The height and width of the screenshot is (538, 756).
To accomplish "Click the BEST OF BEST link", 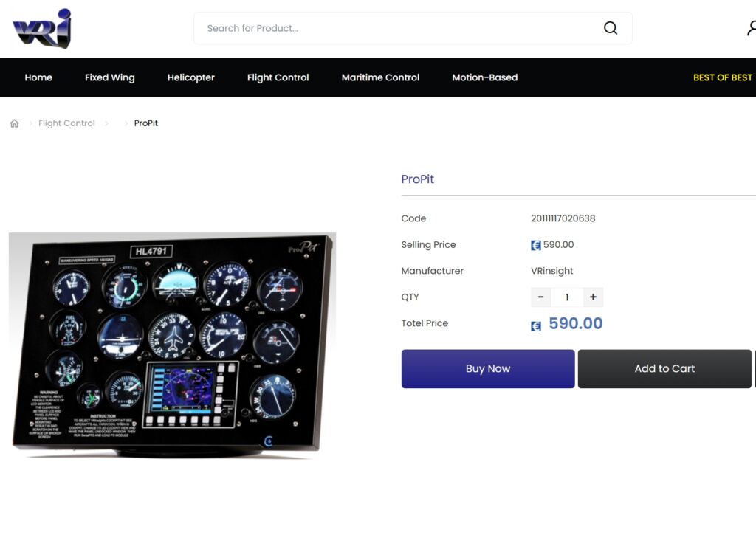I will pos(722,77).
